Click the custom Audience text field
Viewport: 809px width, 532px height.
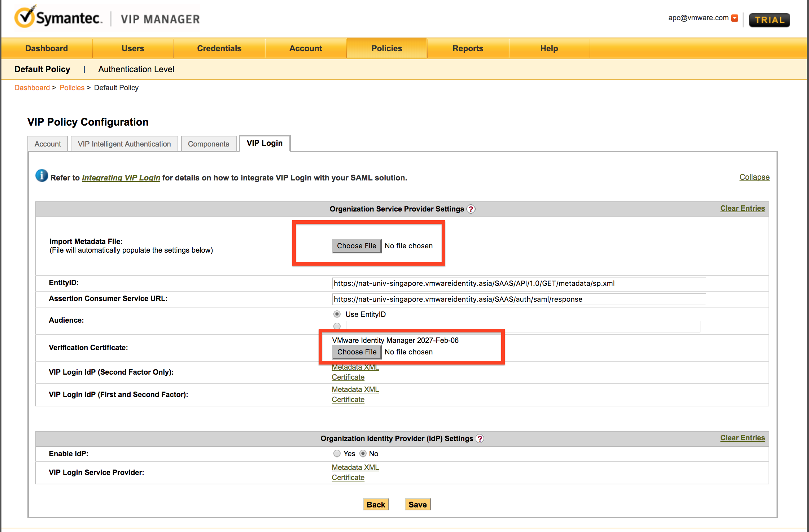523,327
